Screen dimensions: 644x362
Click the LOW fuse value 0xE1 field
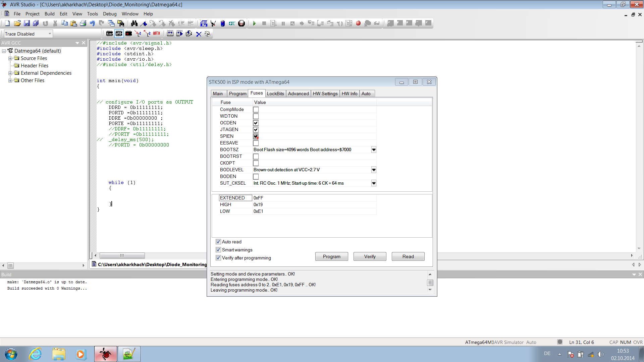click(x=314, y=211)
